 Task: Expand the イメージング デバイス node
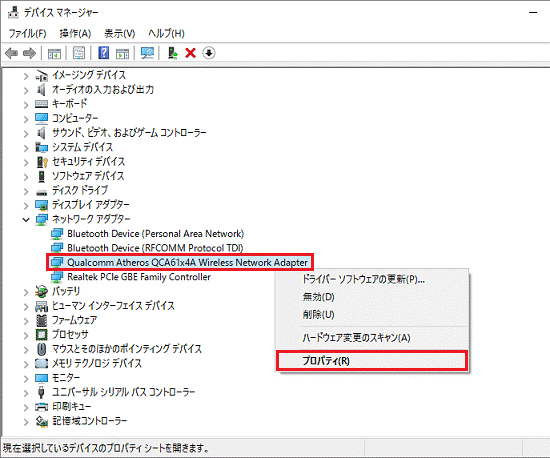(x=26, y=75)
